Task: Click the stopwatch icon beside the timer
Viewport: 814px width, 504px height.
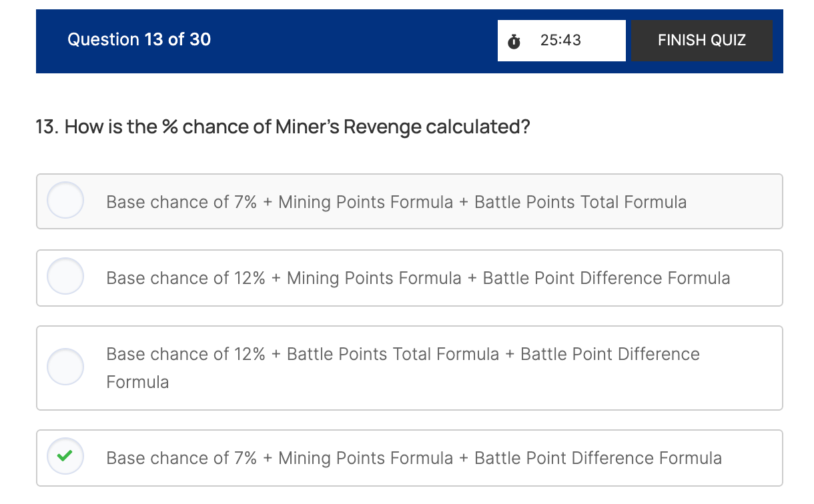Action: (514, 41)
